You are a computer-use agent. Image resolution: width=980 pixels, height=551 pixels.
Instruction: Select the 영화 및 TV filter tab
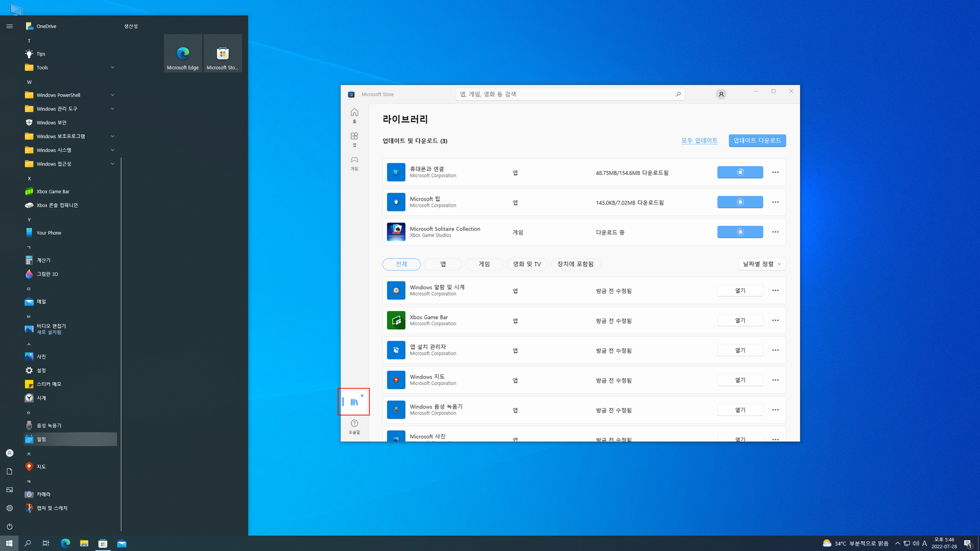tap(527, 264)
